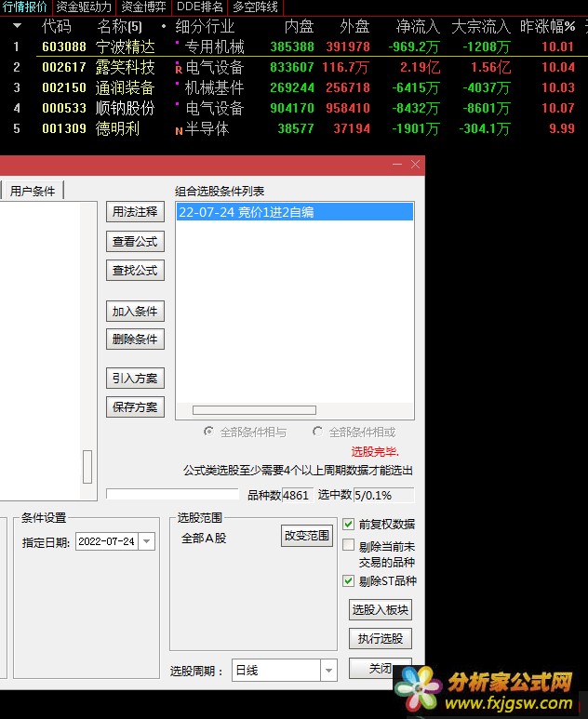Screen dimensions: 588x719
Task: Minimize the stock selector dialog
Action: coord(397,164)
